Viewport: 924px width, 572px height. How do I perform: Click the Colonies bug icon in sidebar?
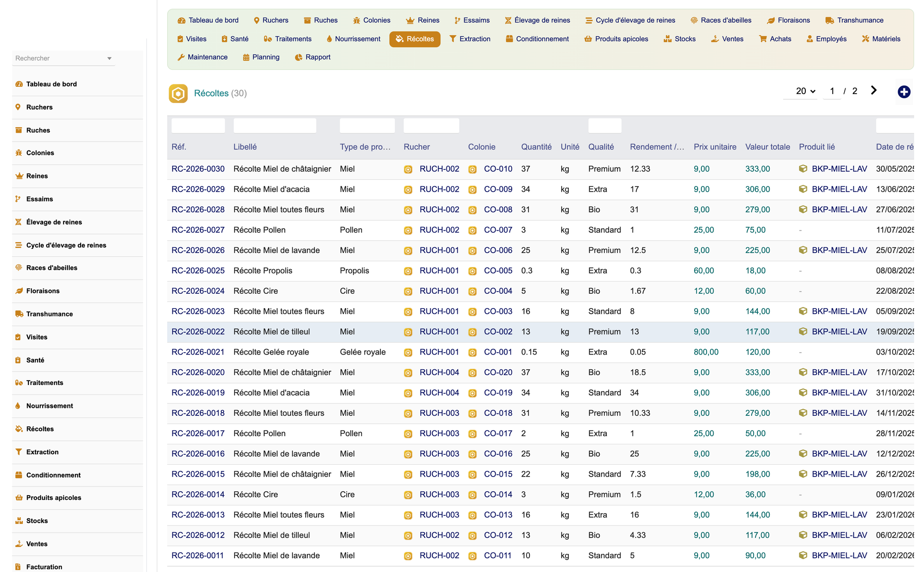[x=19, y=153]
